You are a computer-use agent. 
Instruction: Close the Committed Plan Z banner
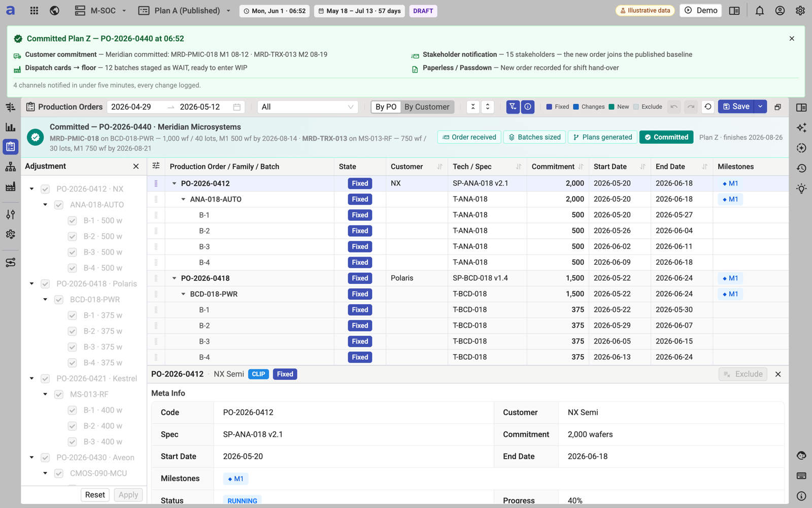792,39
